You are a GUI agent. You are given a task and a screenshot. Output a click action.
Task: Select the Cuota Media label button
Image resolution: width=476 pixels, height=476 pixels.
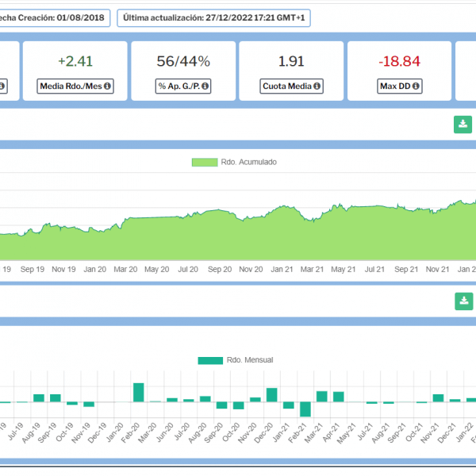291,86
